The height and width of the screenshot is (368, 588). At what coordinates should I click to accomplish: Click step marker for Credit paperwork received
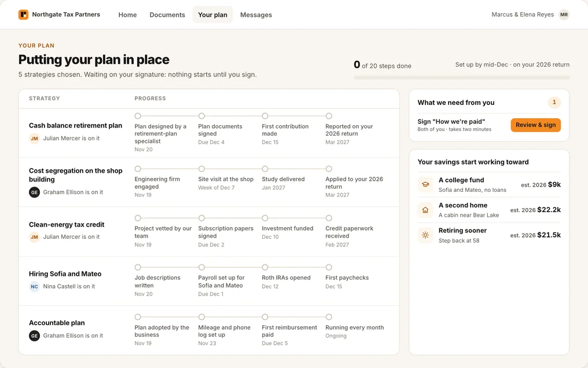(329, 218)
